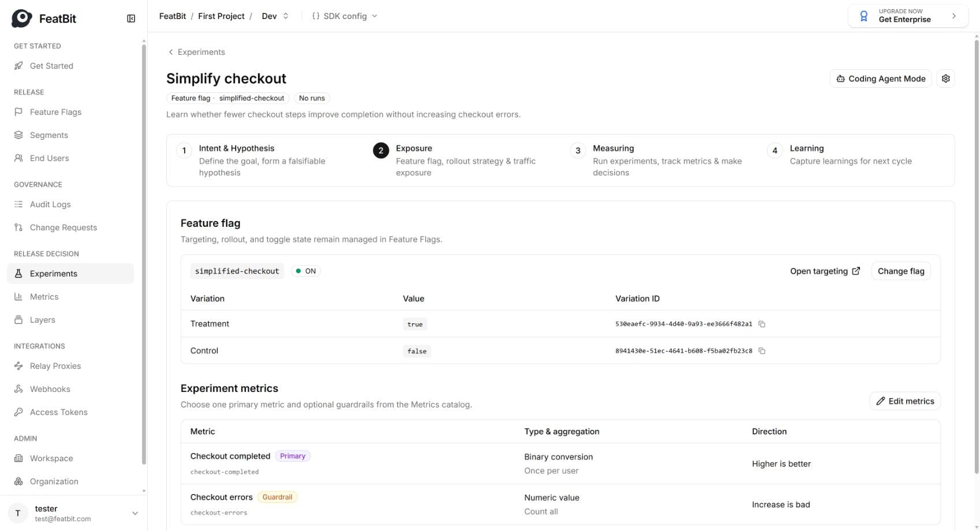Screen dimensions: 980x531
Task: Click the Checkout errors metric name
Action: [x=222, y=497]
